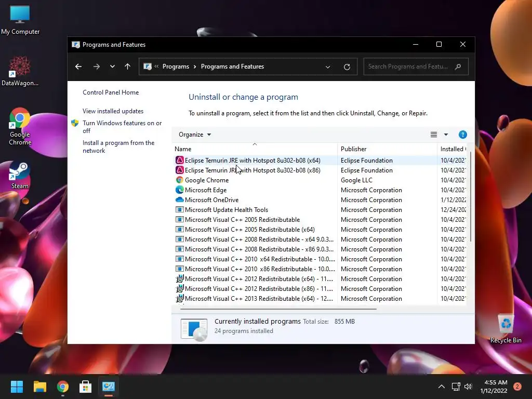The width and height of the screenshot is (532, 399).
Task: Open the network tray icon
Action: (x=456, y=387)
